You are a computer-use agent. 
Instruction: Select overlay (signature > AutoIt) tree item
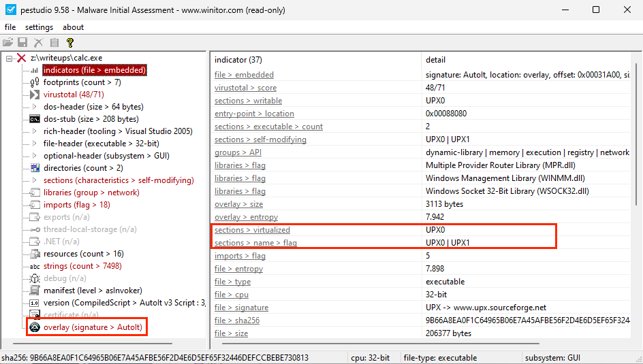[93, 327]
